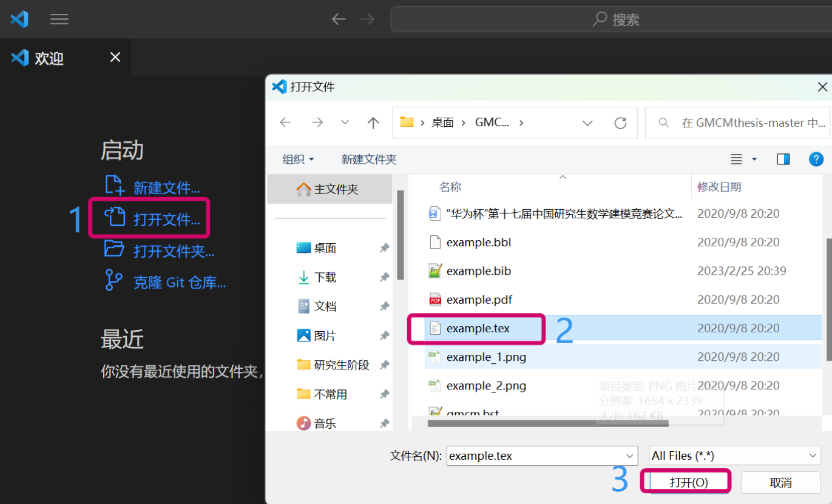Unpin the 文档 folder from the sidebar

(x=384, y=306)
